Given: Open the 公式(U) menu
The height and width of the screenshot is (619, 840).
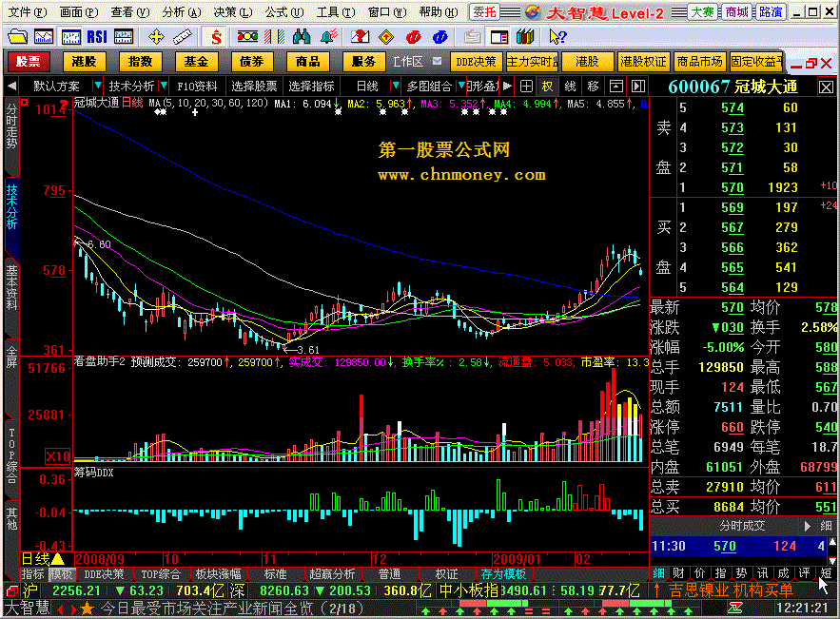Looking at the screenshot, I should [283, 11].
